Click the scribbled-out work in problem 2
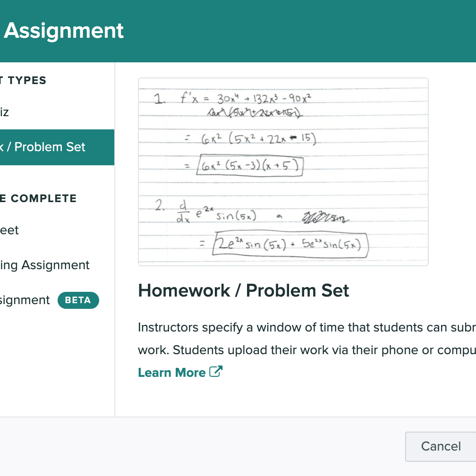The height and width of the screenshot is (476, 476). pos(325,217)
